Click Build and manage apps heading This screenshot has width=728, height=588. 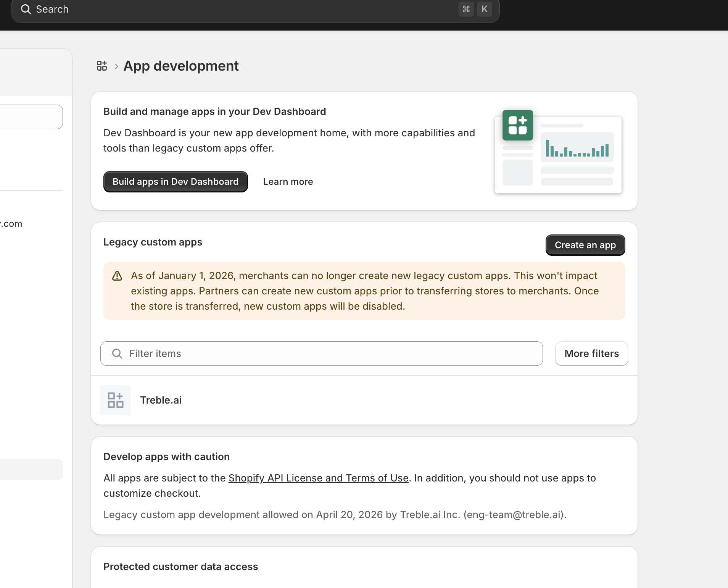tap(214, 111)
